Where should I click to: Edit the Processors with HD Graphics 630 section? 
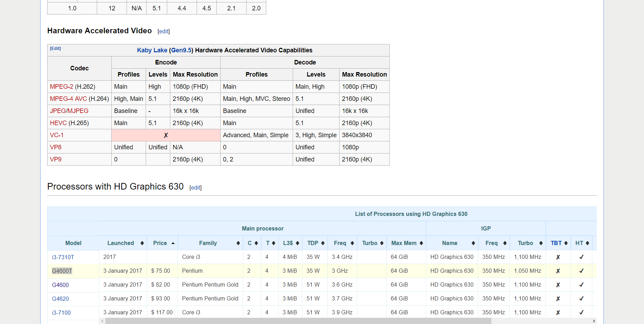pos(195,187)
